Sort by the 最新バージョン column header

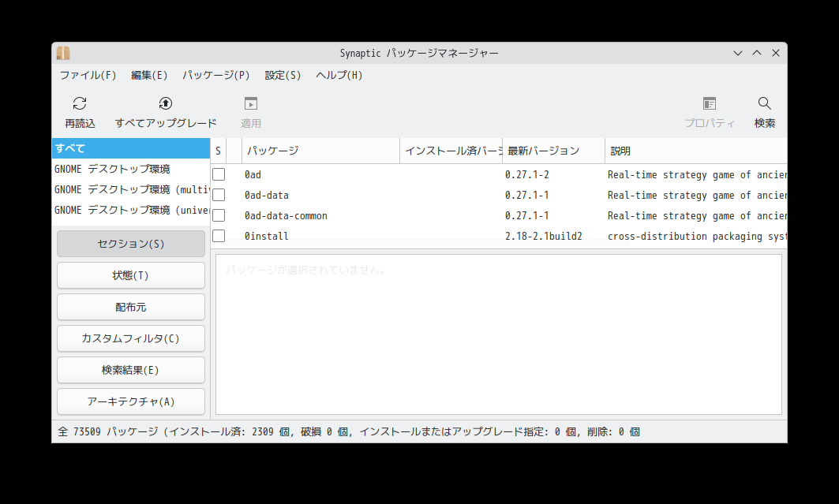pyautogui.click(x=554, y=151)
